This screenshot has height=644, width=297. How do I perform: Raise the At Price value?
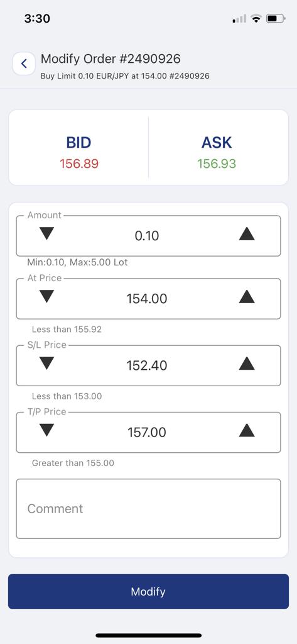click(x=247, y=297)
